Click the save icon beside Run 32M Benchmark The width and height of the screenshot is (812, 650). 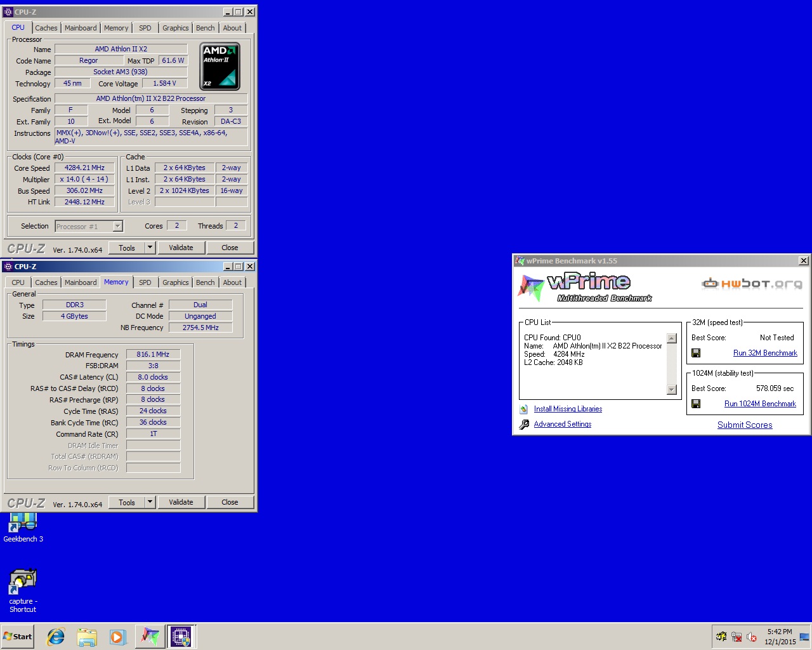click(696, 353)
